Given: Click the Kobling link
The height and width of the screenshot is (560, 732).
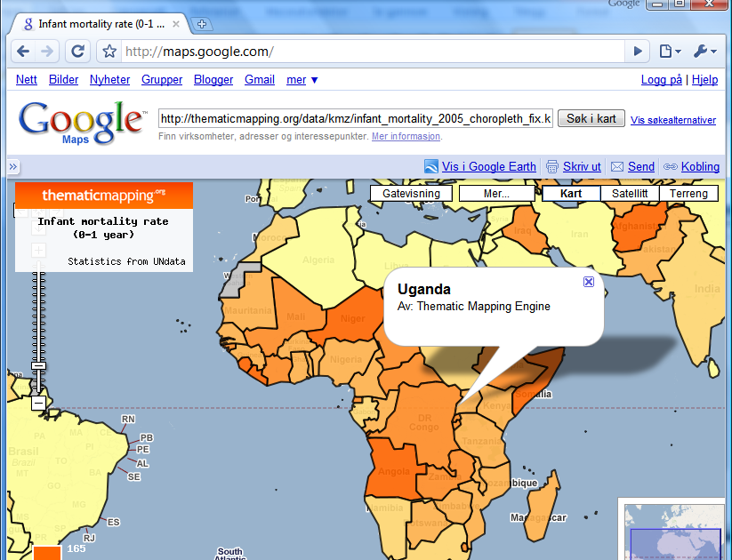Looking at the screenshot, I should (x=700, y=166).
